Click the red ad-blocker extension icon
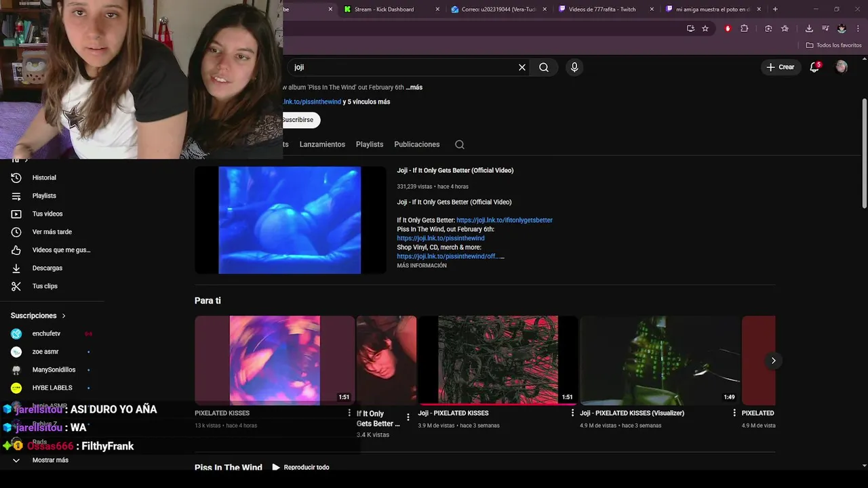 click(728, 28)
